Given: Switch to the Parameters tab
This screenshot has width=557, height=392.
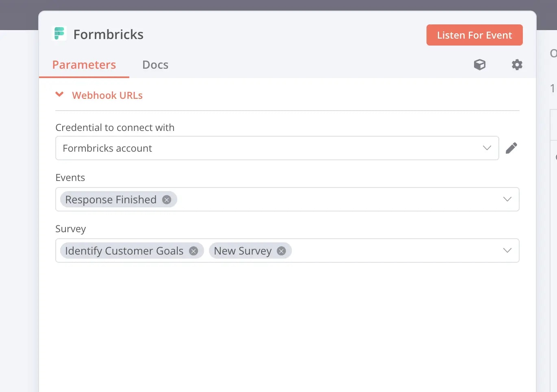Looking at the screenshot, I should click(84, 65).
